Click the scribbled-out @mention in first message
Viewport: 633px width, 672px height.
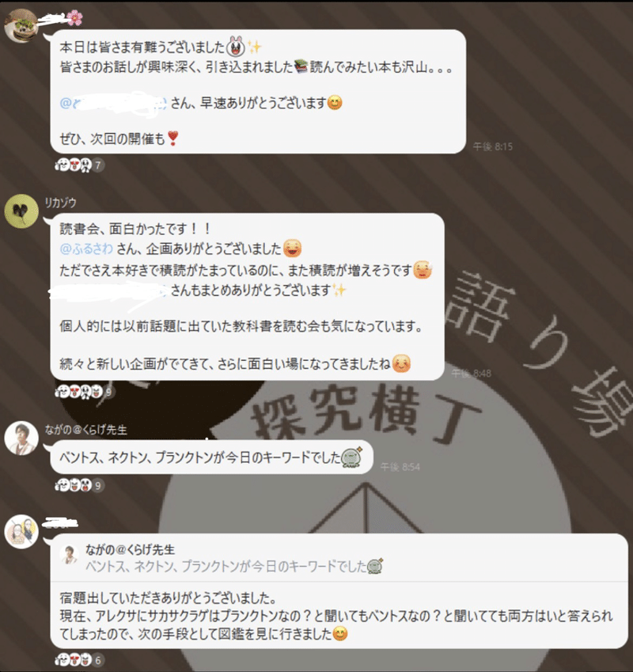(x=113, y=103)
